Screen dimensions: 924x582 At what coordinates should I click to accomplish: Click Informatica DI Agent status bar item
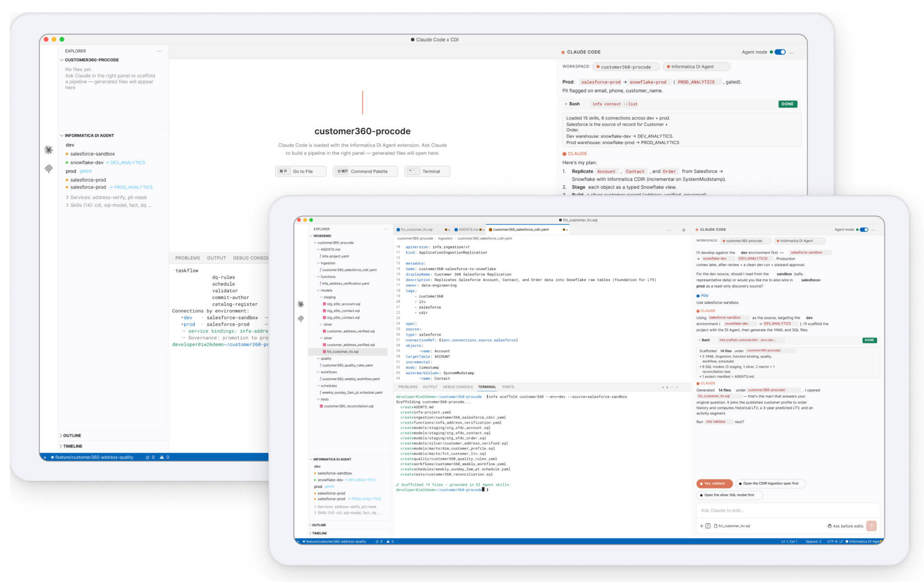pyautogui.click(x=864, y=541)
